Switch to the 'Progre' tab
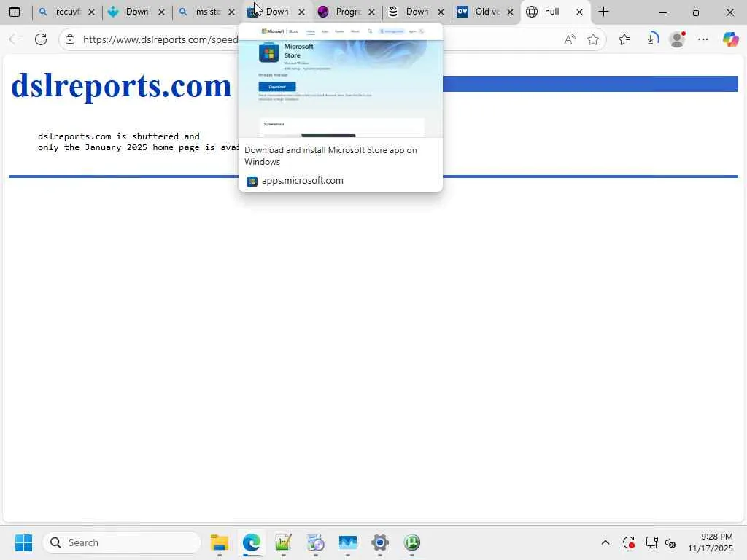 coord(346,12)
